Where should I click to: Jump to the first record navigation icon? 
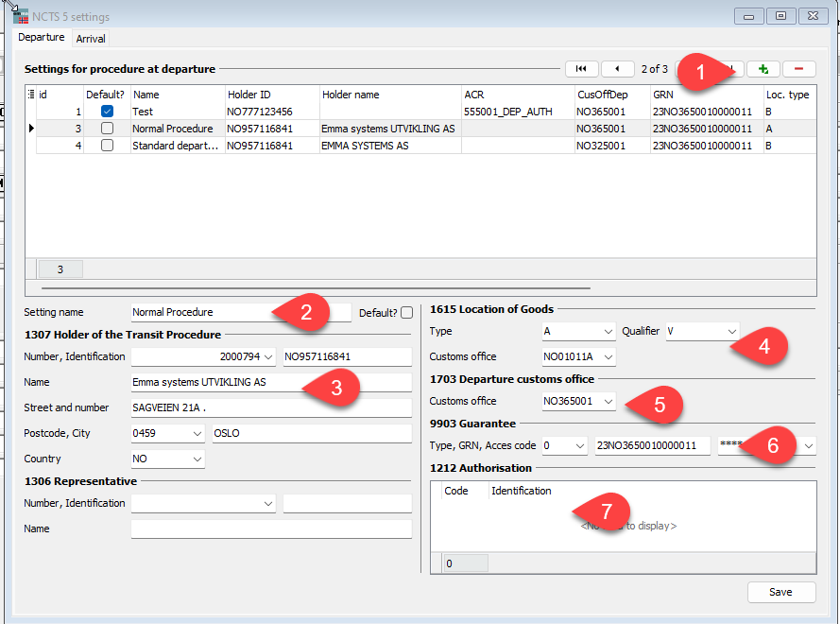tap(581, 68)
